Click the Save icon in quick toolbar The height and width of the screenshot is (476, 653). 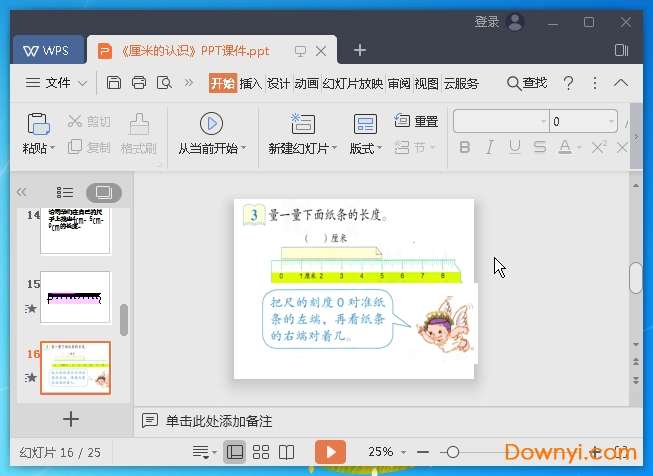coord(114,82)
